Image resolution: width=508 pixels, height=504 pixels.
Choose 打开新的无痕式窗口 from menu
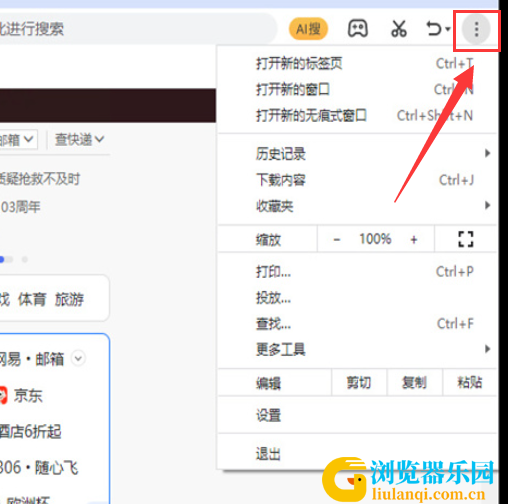pos(357,116)
